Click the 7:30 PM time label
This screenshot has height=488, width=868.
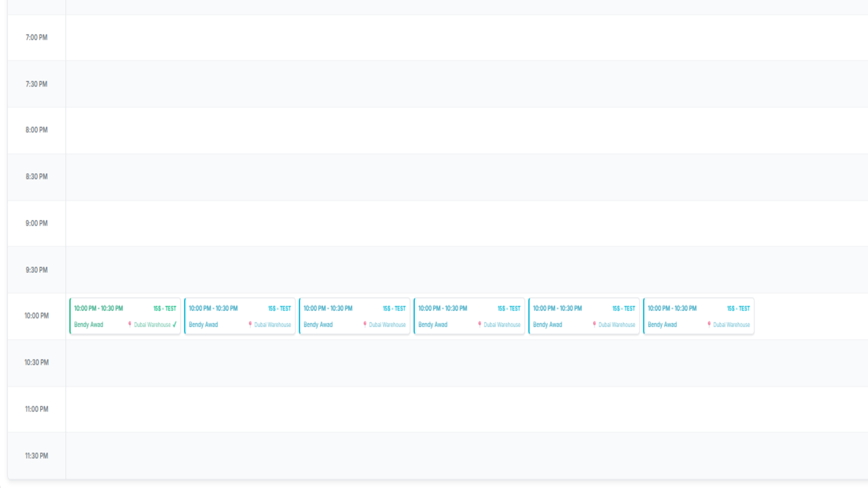(x=36, y=84)
